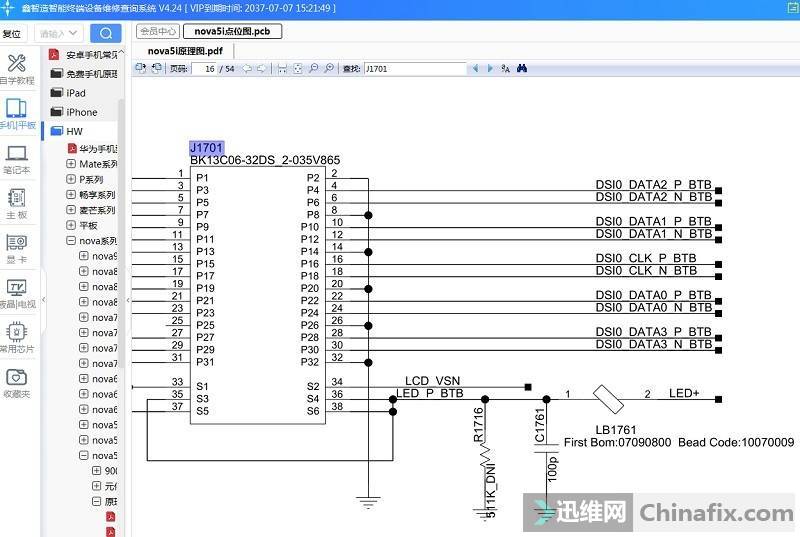Select the nova5i原理图.pdf document tab

click(185, 51)
